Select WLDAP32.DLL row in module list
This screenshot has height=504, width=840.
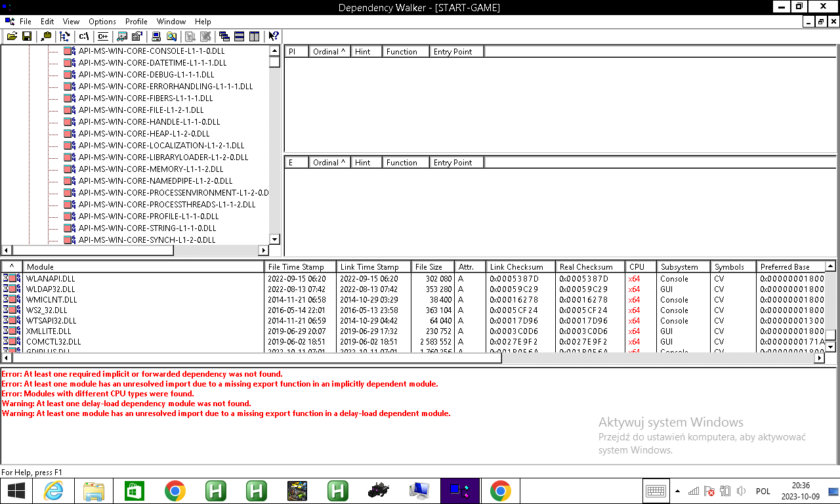pos(412,289)
